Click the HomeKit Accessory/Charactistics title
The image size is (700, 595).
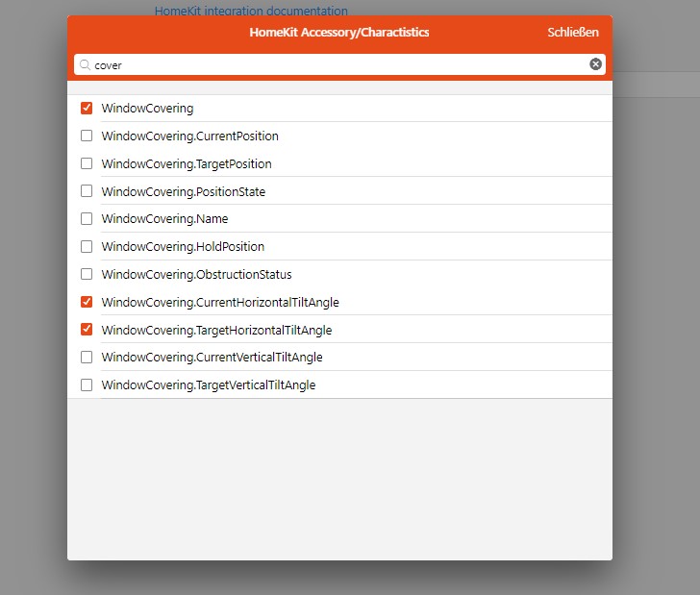click(339, 32)
